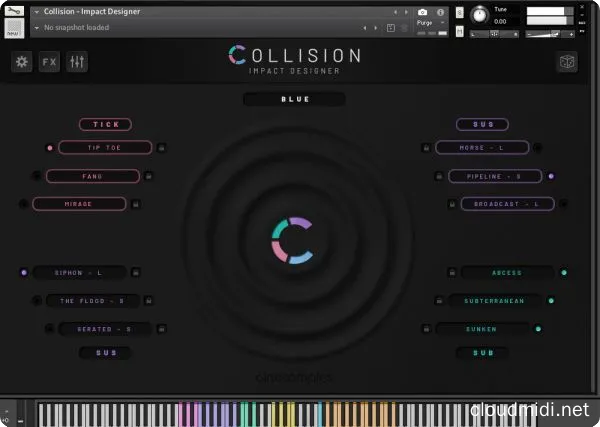Expand the instrument name dropdown arrow
The image size is (600, 427).
pos(37,12)
